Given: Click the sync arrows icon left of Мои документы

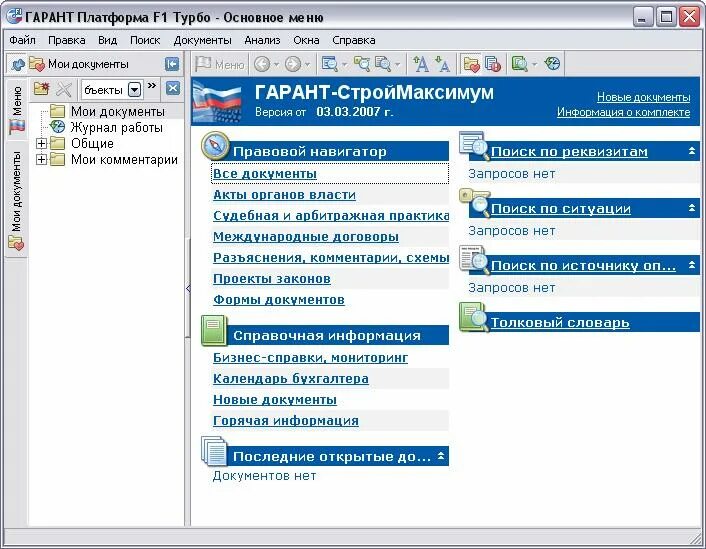Looking at the screenshot, I should pyautogui.click(x=18, y=64).
